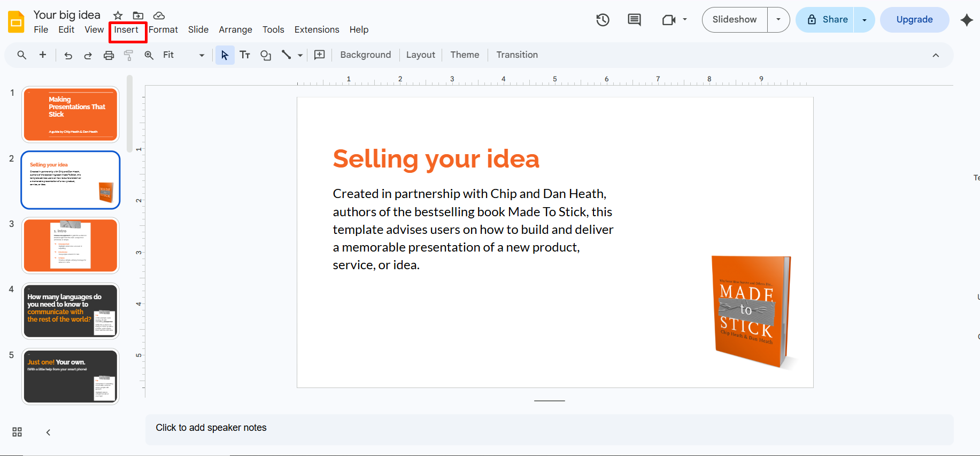Open the comments history icon
The image size is (980, 456).
coord(634,20)
